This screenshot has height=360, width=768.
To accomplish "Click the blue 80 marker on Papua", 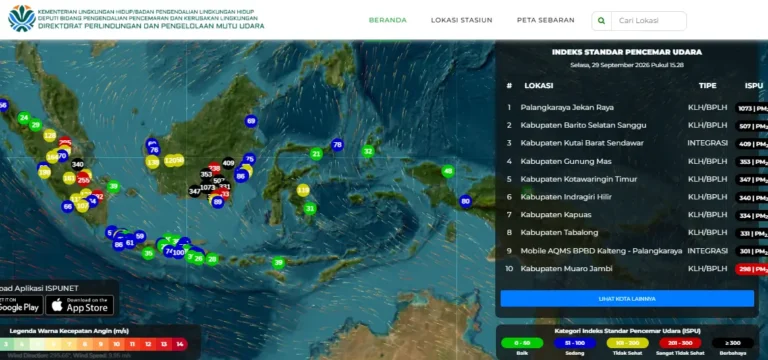I will [465, 201].
